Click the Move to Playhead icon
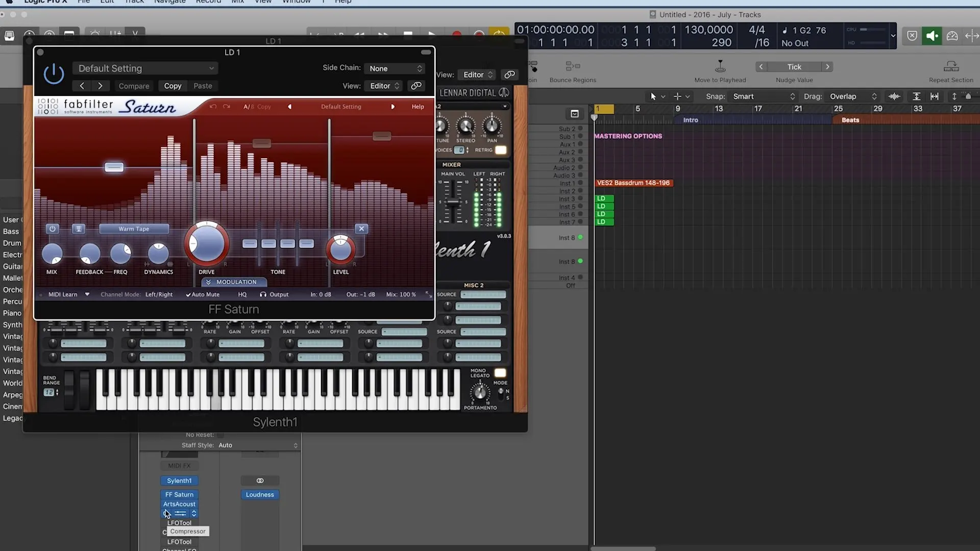This screenshot has width=980, height=551. point(720,66)
